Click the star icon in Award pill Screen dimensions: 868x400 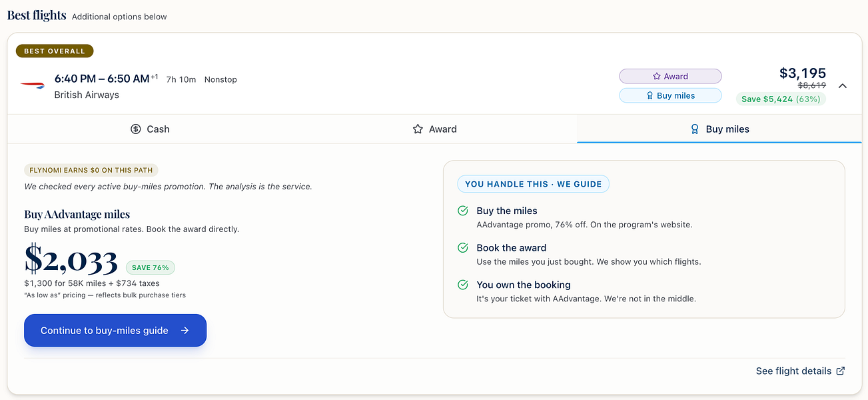pos(657,76)
